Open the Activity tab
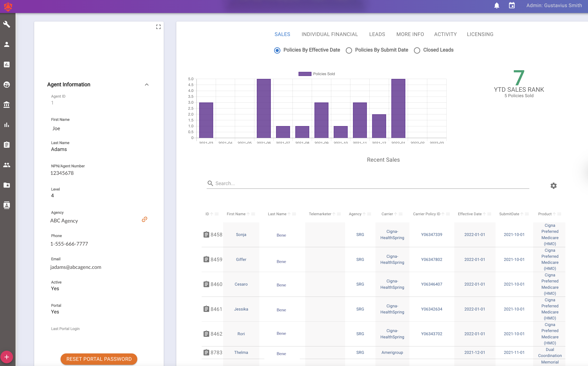Viewport: 588px width, 366px height. pyautogui.click(x=445, y=34)
